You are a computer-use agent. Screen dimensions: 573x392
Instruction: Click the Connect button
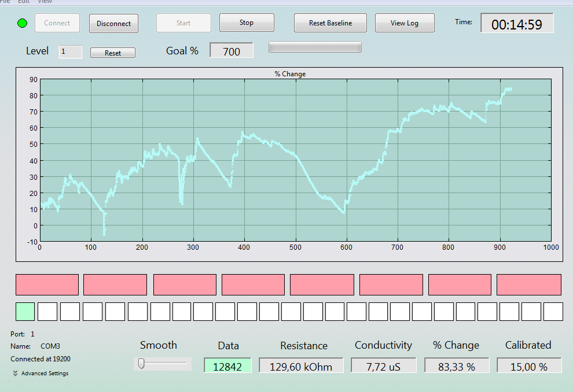(57, 23)
